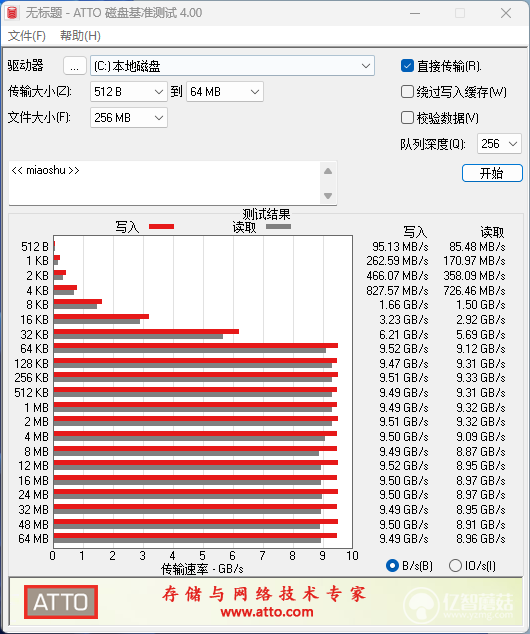
Task: Expand the 64 MB maximum transfer size dropdown
Action: click(225, 92)
